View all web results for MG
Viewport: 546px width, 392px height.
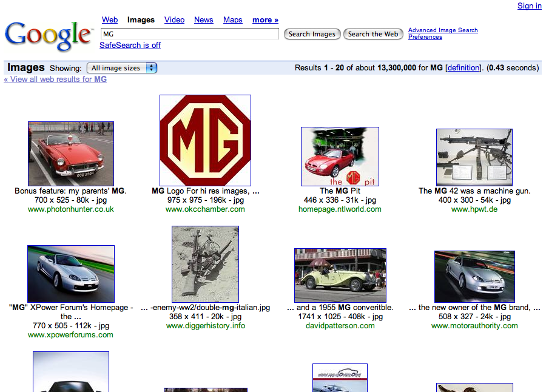click(55, 79)
